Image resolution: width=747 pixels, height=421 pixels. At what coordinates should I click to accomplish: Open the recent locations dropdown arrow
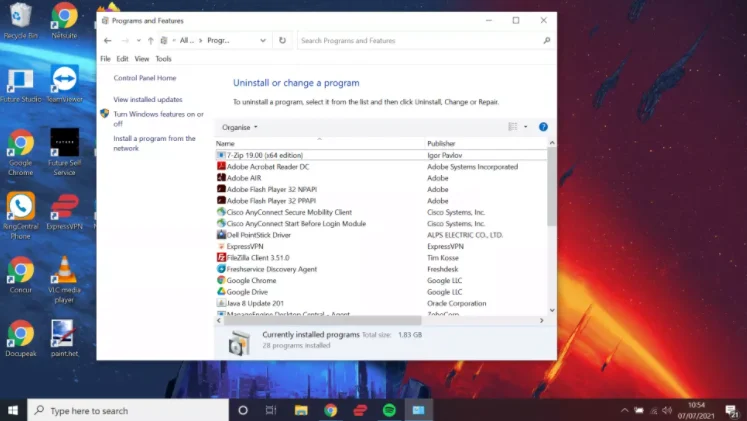(x=138, y=40)
